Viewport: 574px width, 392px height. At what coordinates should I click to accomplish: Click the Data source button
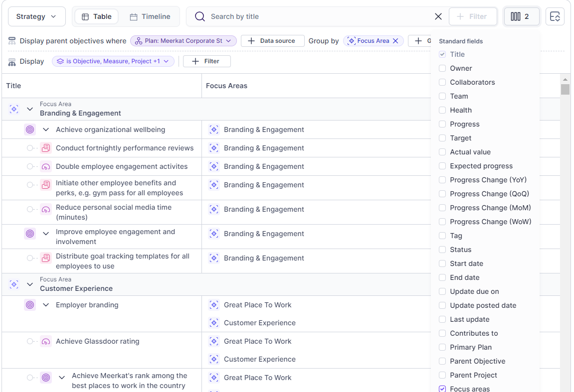point(272,41)
